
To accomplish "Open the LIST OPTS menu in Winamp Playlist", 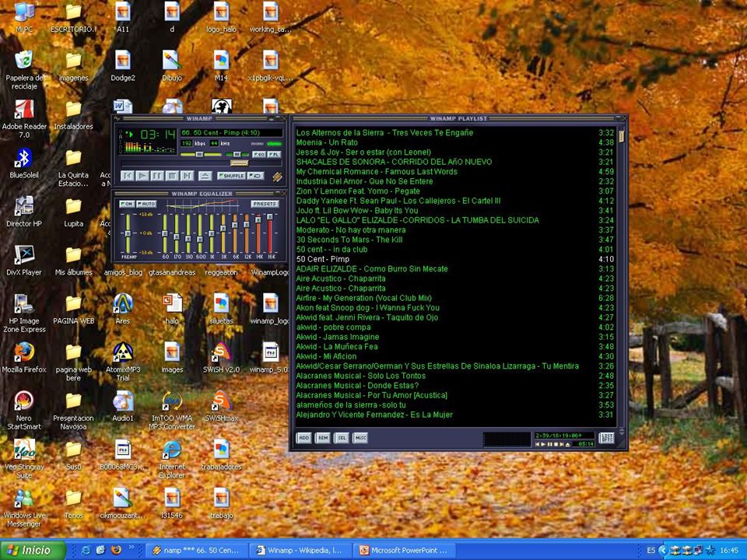I will (x=606, y=438).
